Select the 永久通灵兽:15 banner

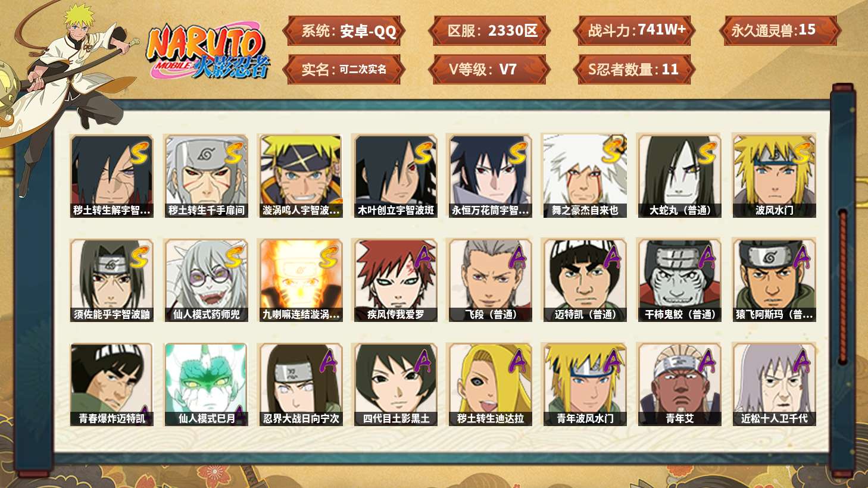click(780, 31)
